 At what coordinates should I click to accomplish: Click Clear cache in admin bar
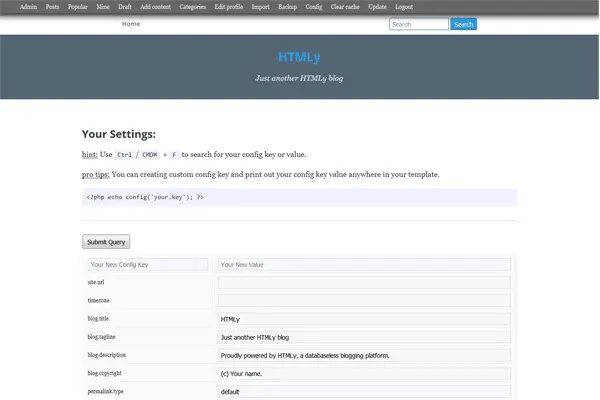coord(345,6)
